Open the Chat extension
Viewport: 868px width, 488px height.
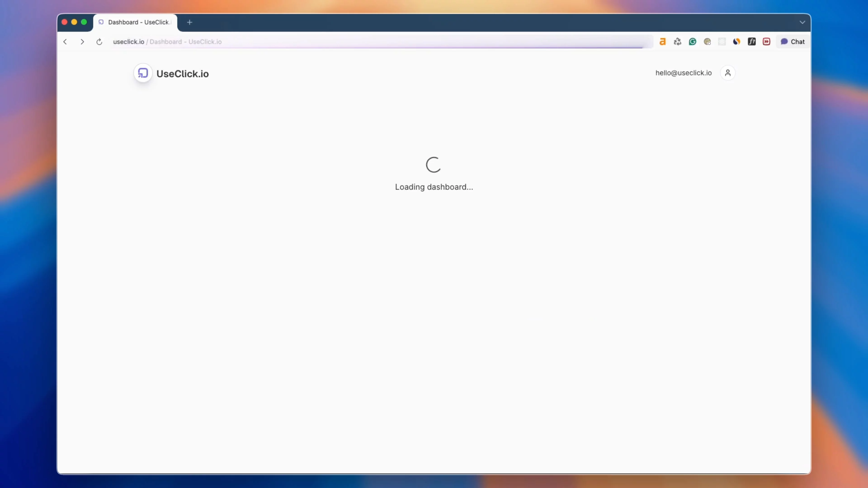[793, 41]
